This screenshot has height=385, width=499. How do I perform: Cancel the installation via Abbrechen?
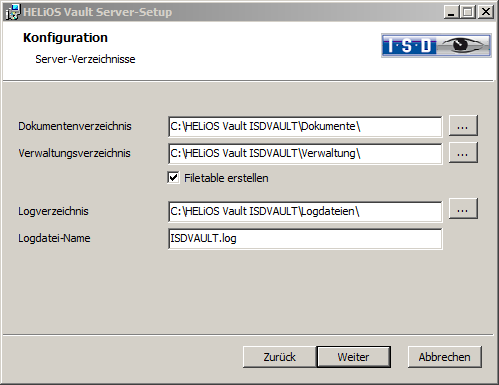(x=445, y=357)
